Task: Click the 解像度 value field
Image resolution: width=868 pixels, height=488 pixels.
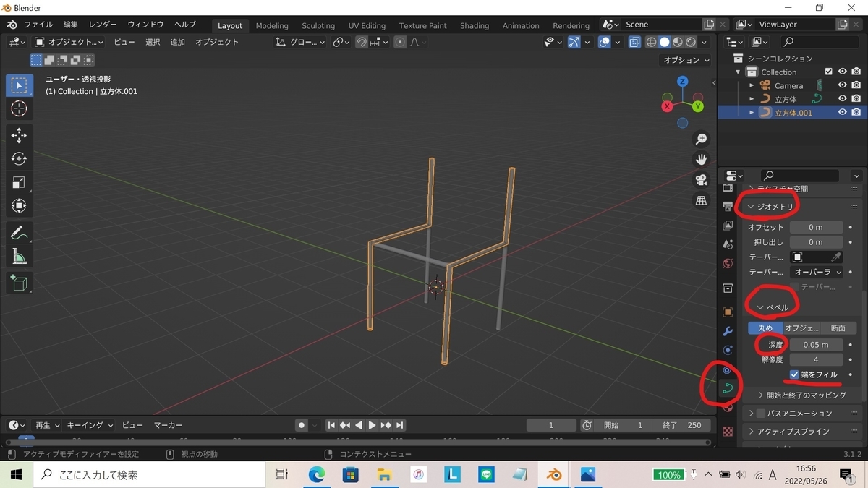Action: coord(816,359)
